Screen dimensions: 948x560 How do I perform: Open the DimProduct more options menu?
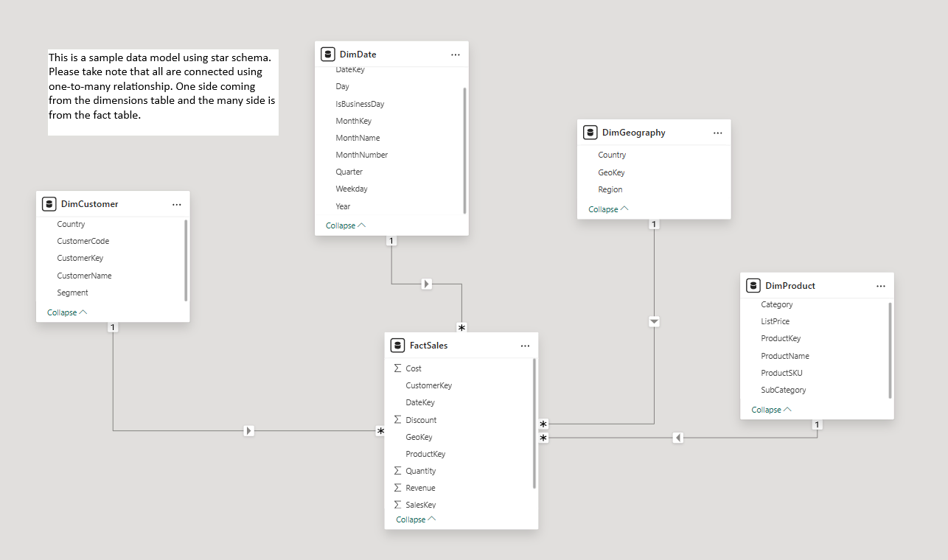click(x=881, y=286)
